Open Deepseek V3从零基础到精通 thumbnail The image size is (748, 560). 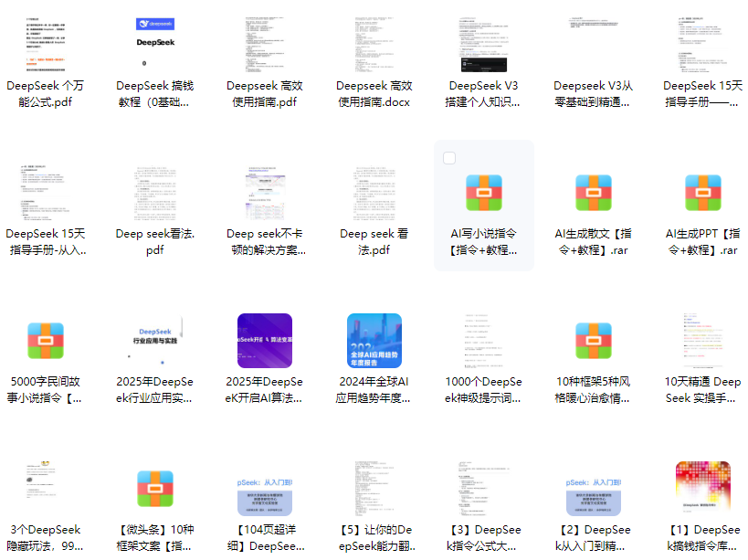[594, 45]
